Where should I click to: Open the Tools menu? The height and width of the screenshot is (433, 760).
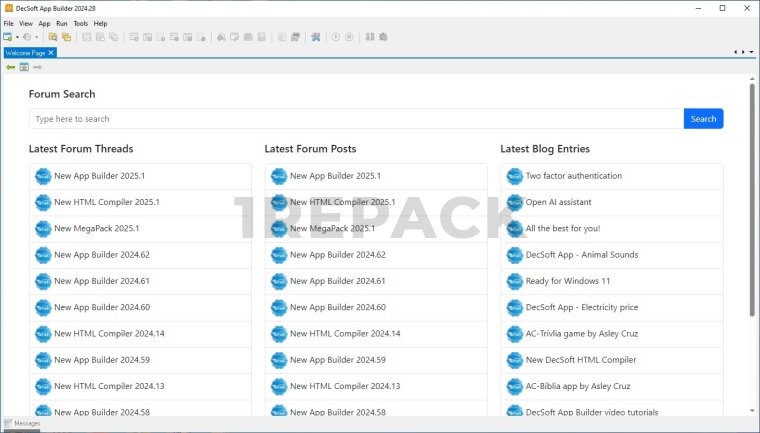[x=80, y=23]
